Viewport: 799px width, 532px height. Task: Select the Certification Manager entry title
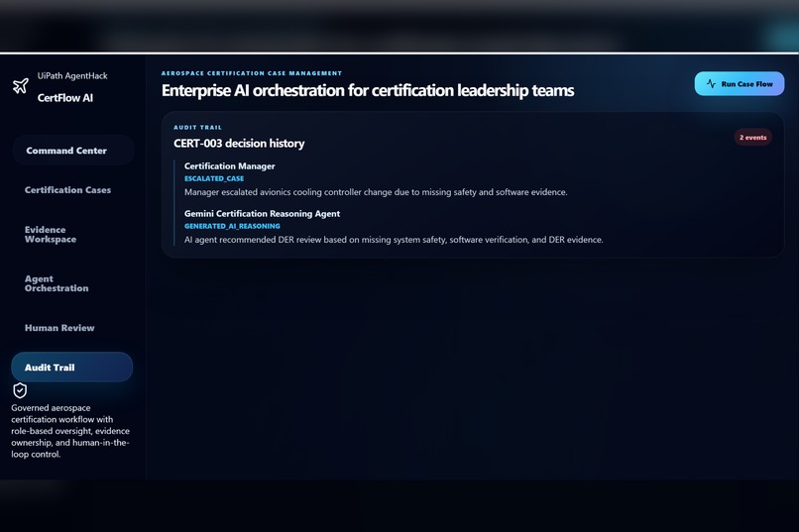coord(229,166)
